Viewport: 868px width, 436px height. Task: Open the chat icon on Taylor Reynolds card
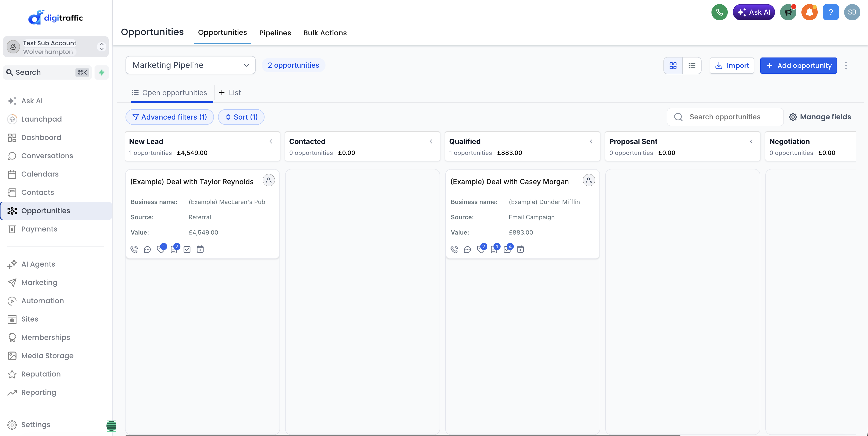(147, 250)
